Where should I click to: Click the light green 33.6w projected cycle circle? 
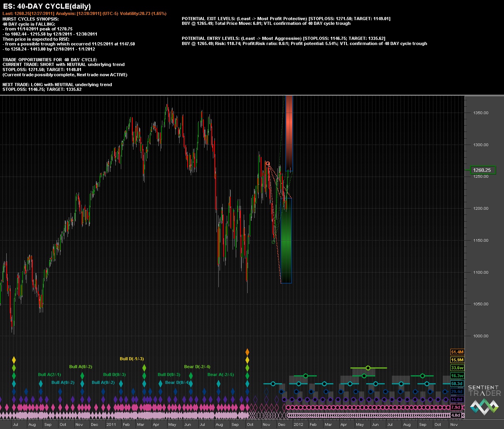click(x=368, y=368)
